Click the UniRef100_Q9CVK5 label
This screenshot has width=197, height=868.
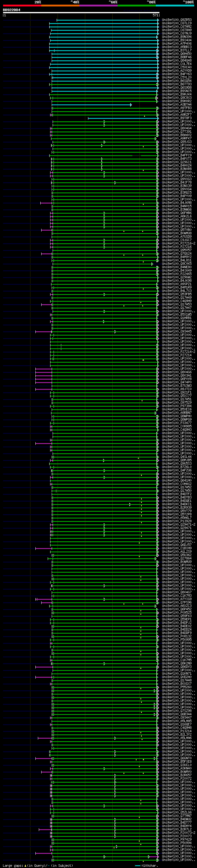point(177,264)
